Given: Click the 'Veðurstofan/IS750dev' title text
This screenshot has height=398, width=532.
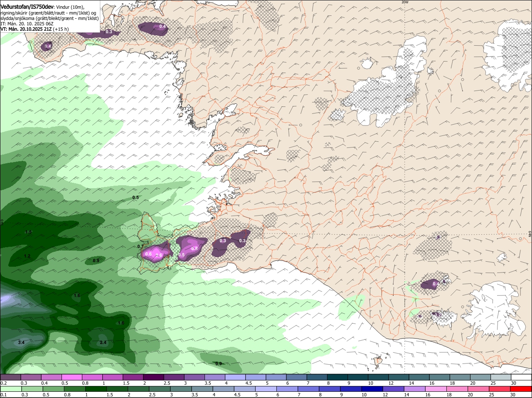Looking at the screenshot, I should 27,7.
